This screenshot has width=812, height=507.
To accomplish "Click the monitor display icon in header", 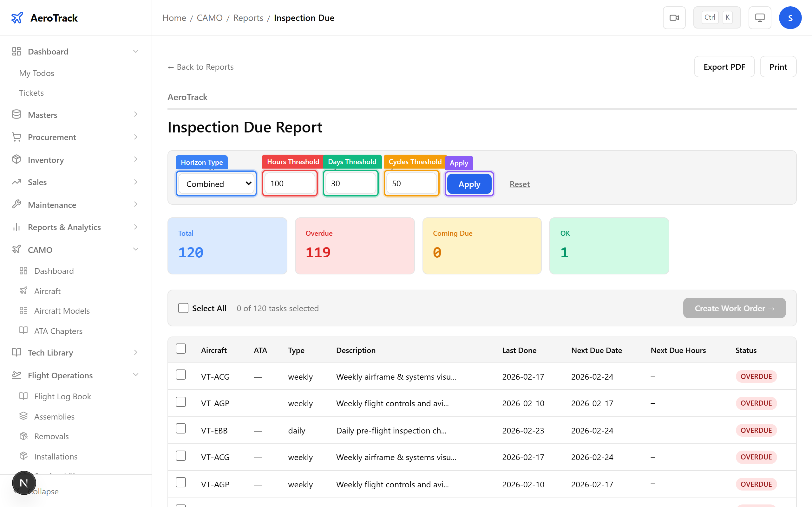I will (760, 17).
